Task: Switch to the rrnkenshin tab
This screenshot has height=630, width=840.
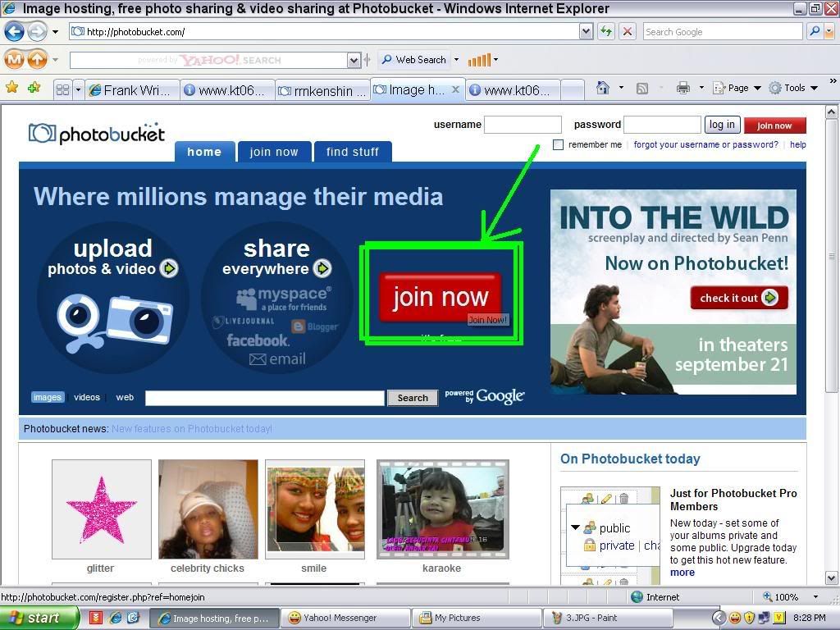Action: [322, 90]
